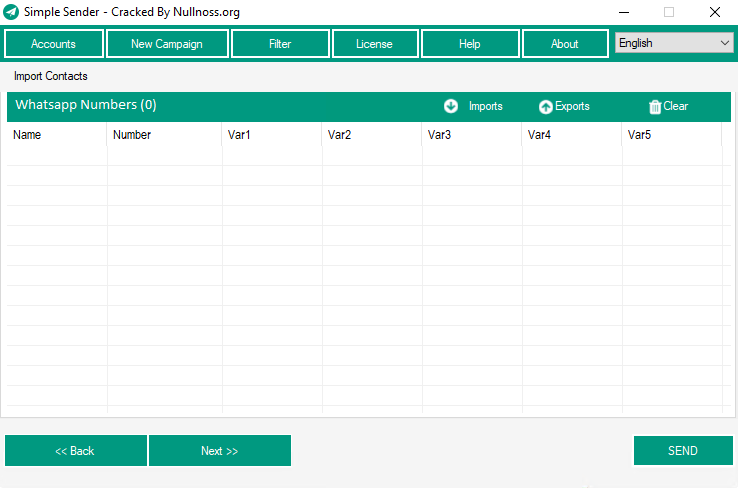Click the Simple Sender app logo icon
The image size is (738, 488).
click(x=11, y=13)
